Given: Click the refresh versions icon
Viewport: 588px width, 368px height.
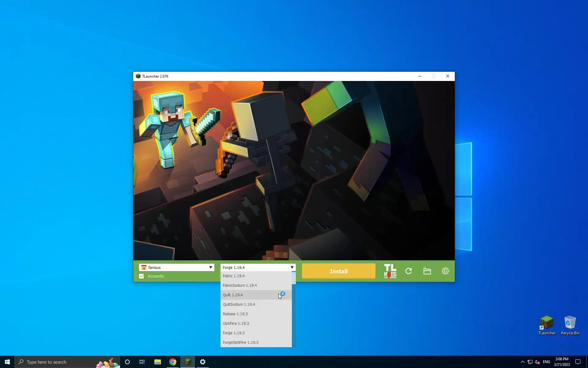Looking at the screenshot, I should (x=409, y=271).
